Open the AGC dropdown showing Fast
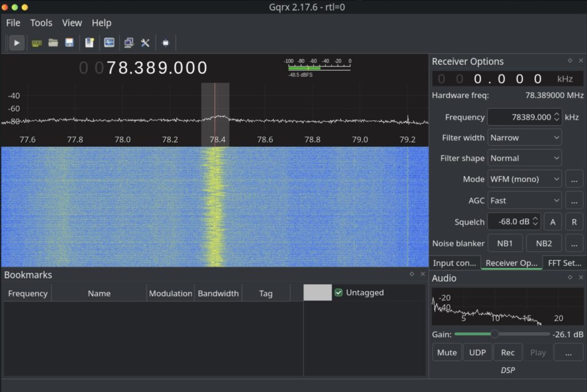Screen dimensions: 587x392 pyautogui.click(x=525, y=201)
